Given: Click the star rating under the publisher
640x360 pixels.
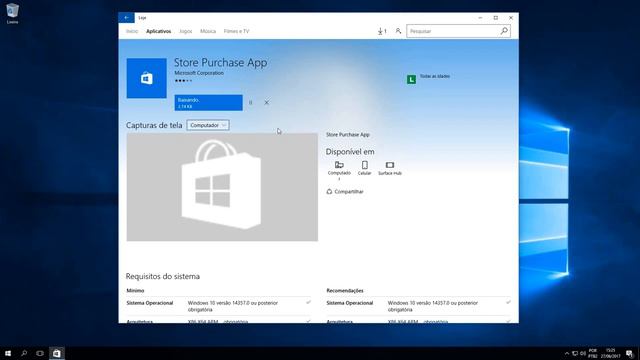Looking at the screenshot, I should point(183,80).
